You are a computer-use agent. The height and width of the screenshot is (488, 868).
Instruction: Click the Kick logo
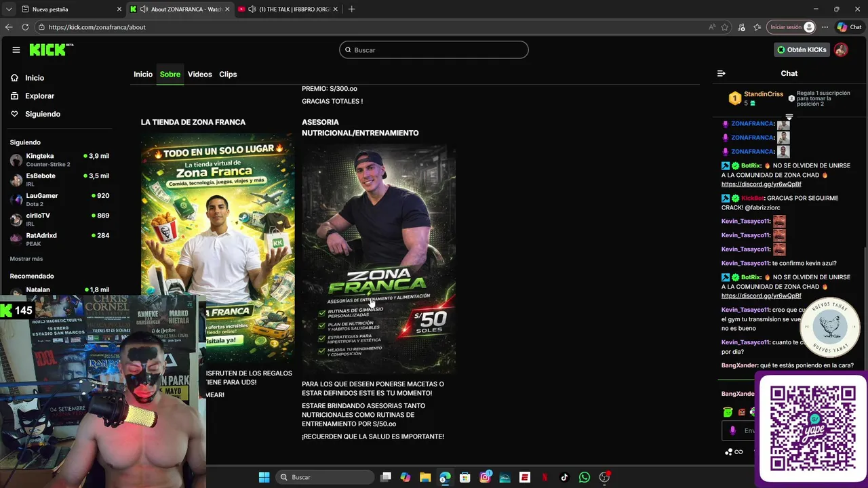click(51, 49)
